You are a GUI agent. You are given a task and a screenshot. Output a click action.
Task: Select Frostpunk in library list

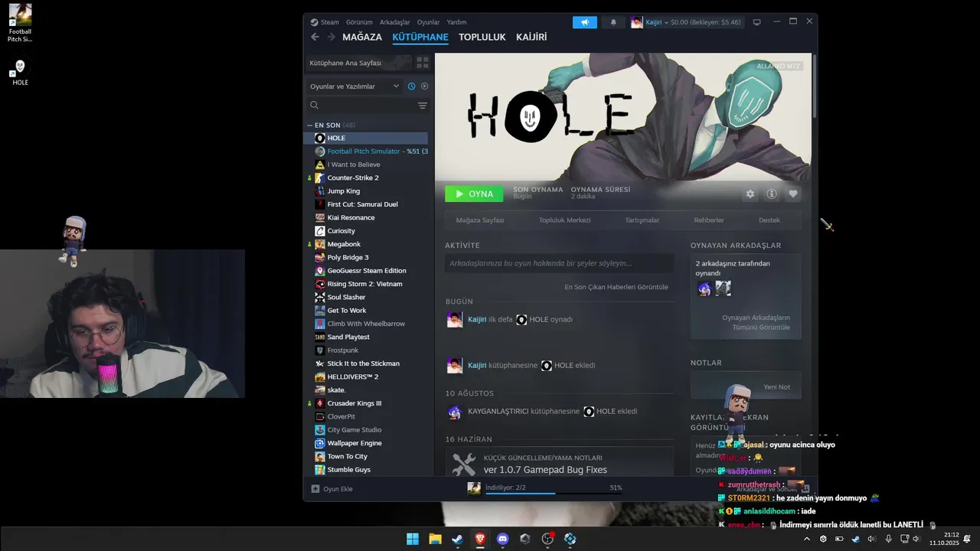click(x=367, y=350)
